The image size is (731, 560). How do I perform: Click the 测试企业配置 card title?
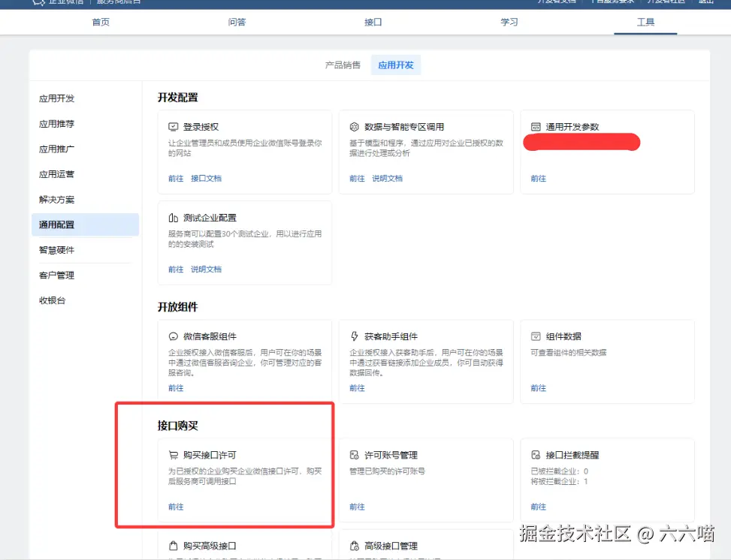pyautogui.click(x=210, y=218)
